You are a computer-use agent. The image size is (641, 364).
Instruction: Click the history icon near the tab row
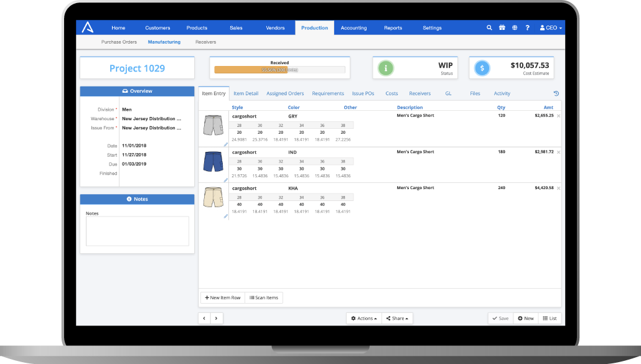tap(556, 93)
